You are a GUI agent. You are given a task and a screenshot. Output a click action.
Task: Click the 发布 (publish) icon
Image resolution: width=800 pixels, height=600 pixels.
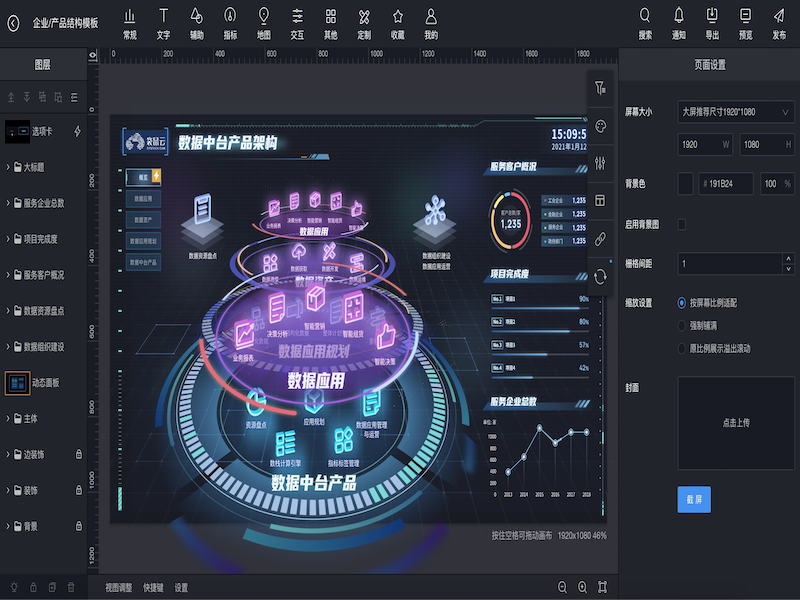point(779,16)
